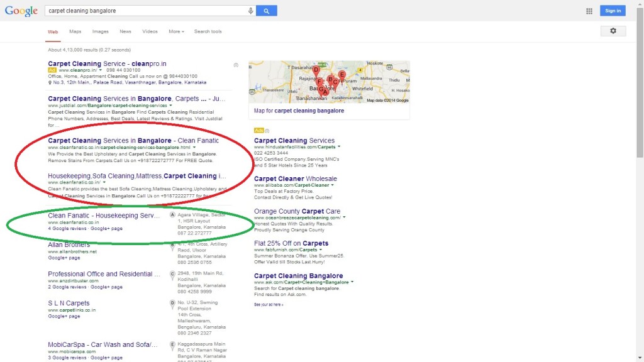644x362 pixels.
Task: Click 4 Google reviews under Clean Fanatic
Action: coord(67,229)
